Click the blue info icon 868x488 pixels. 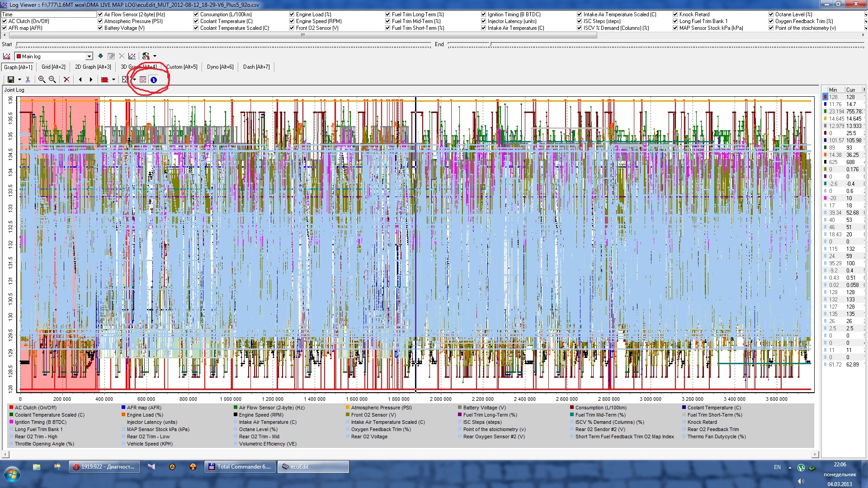coord(154,80)
